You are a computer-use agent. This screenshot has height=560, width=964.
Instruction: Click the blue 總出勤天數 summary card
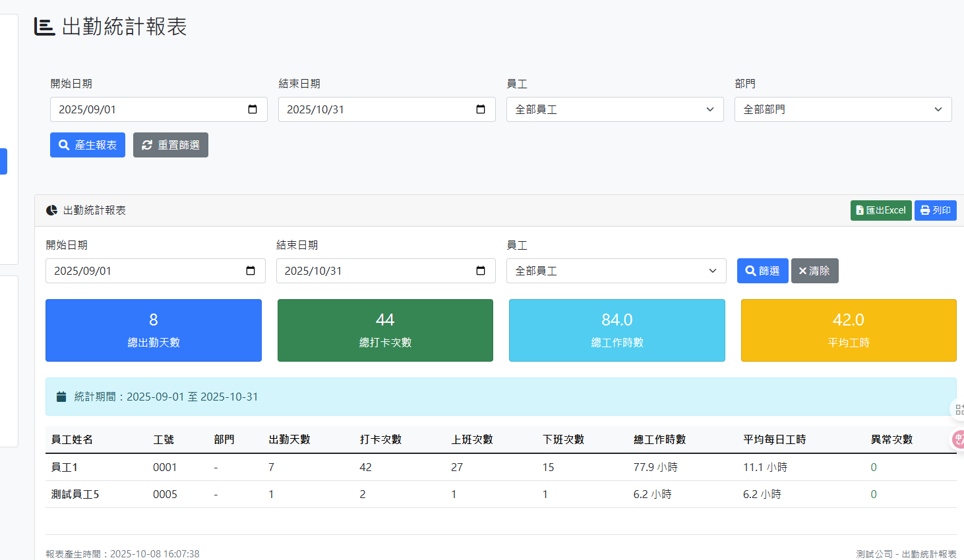coord(154,330)
